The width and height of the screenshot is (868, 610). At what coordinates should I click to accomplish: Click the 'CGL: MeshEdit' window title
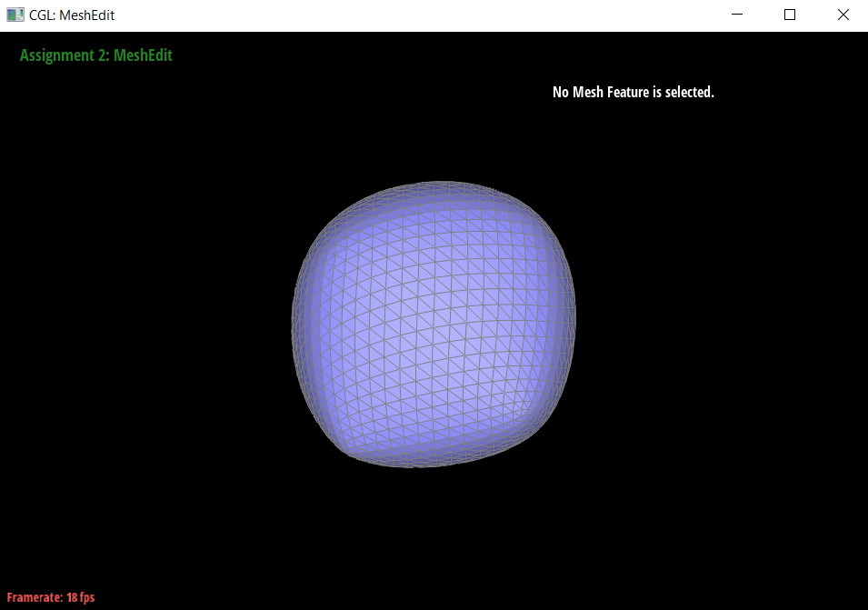click(72, 15)
